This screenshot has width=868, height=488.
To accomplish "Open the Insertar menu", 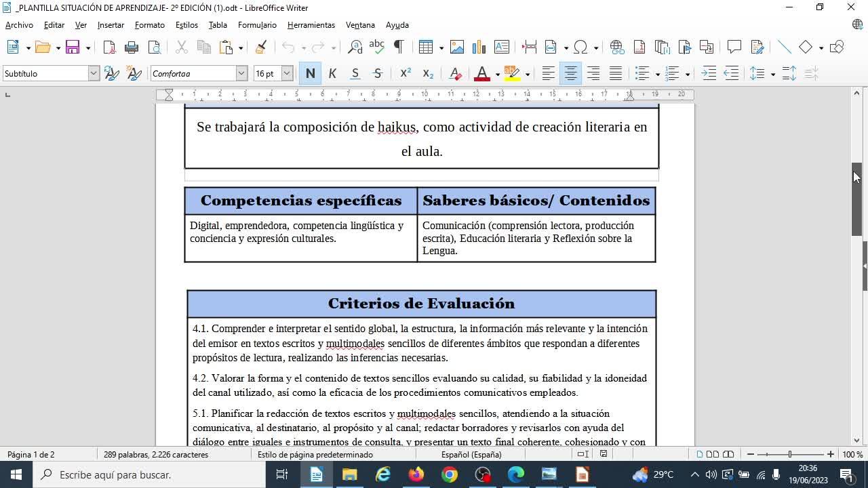I will 111,25.
